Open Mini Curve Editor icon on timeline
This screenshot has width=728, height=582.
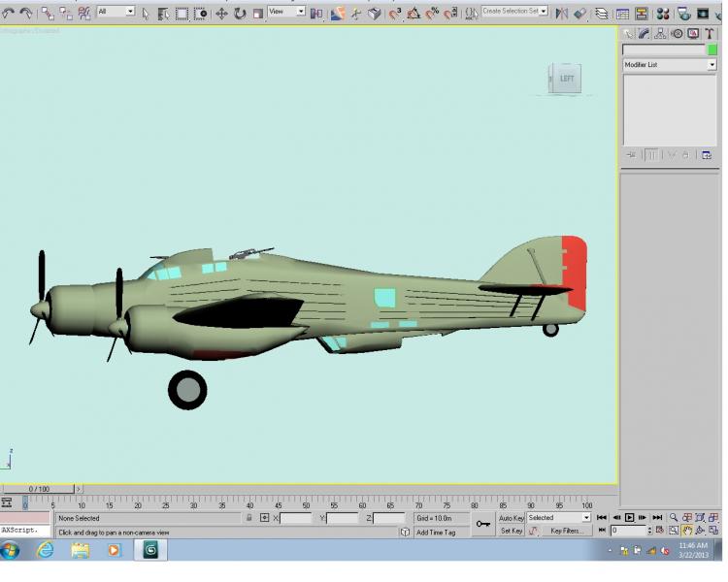coord(7,502)
